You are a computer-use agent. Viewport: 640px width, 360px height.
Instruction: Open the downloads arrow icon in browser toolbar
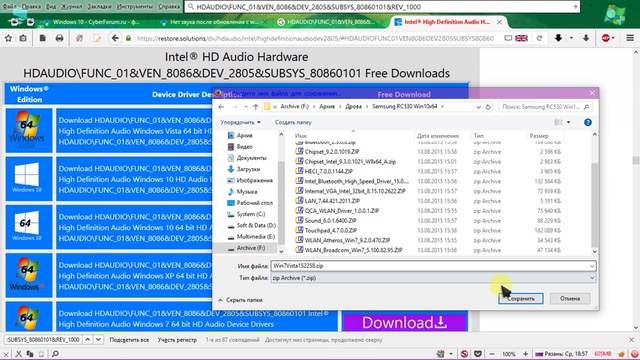coord(558,38)
